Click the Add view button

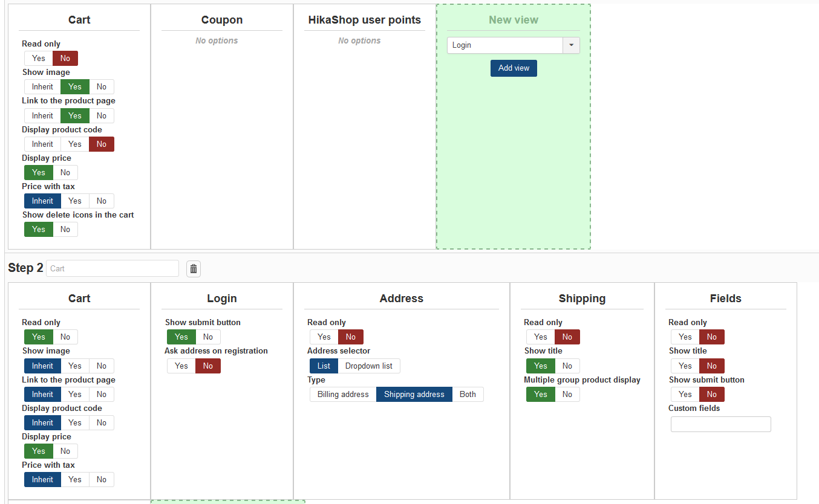click(x=514, y=68)
